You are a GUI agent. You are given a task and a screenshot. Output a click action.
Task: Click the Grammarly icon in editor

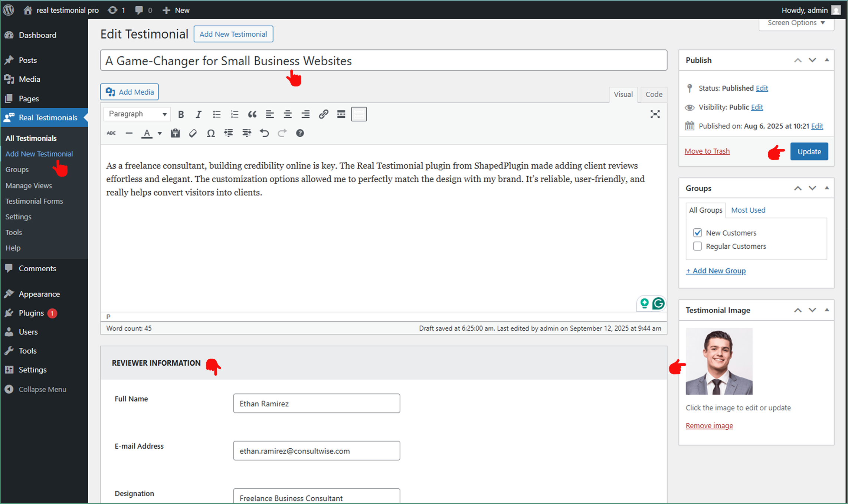(x=659, y=304)
